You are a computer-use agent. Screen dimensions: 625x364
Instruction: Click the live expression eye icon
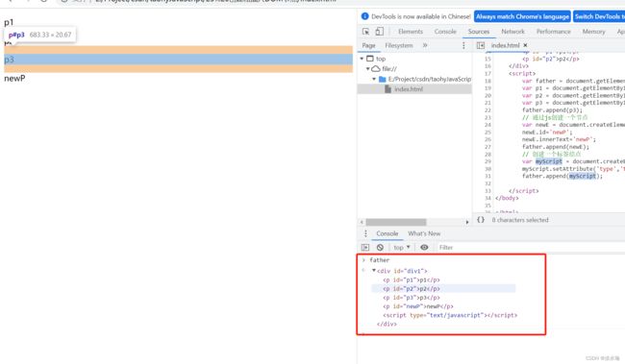point(424,248)
